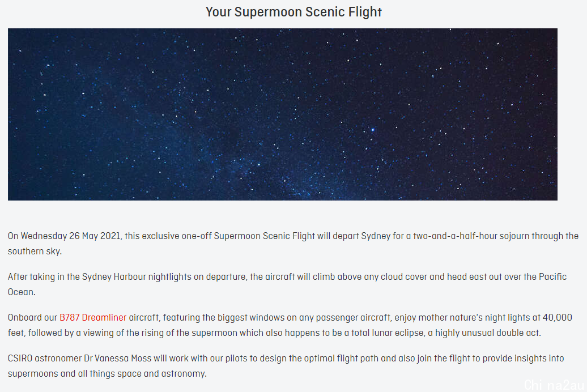
Task: Click 'Supermoon Scenic Flight' in the first paragraph
Action: (264, 236)
